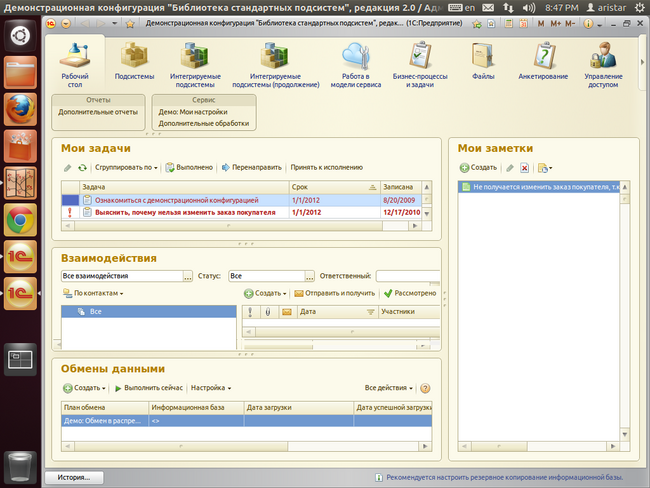Select task Ознакомиться с демонстрационной конфигурацией
Screen dimensions: 650x488
[x=177, y=200]
